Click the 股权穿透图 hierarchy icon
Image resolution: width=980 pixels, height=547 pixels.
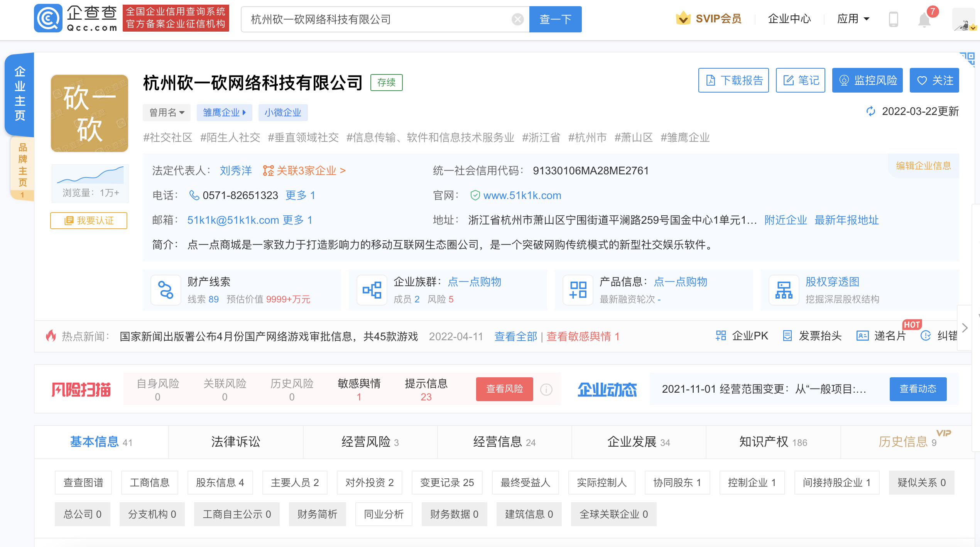pyautogui.click(x=784, y=290)
